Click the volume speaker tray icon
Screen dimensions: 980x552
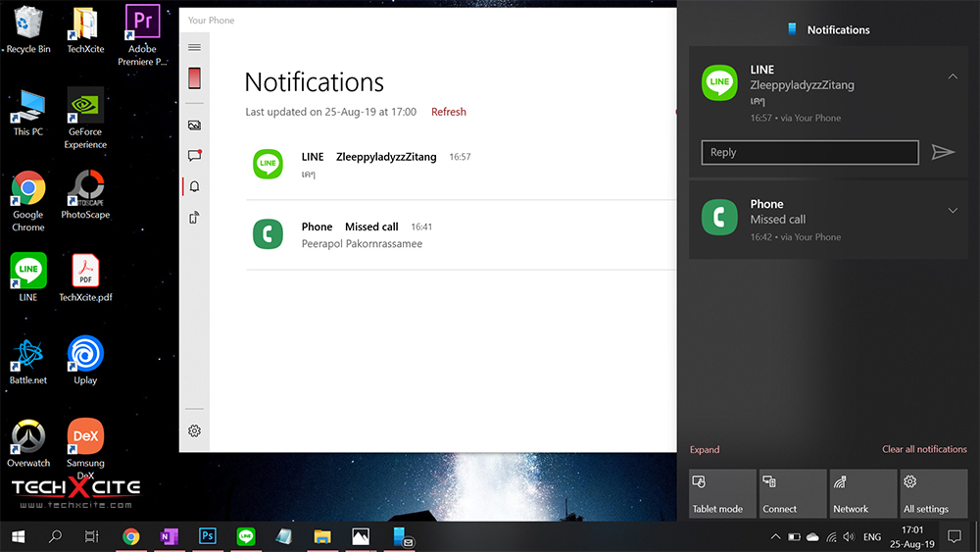coord(849,536)
